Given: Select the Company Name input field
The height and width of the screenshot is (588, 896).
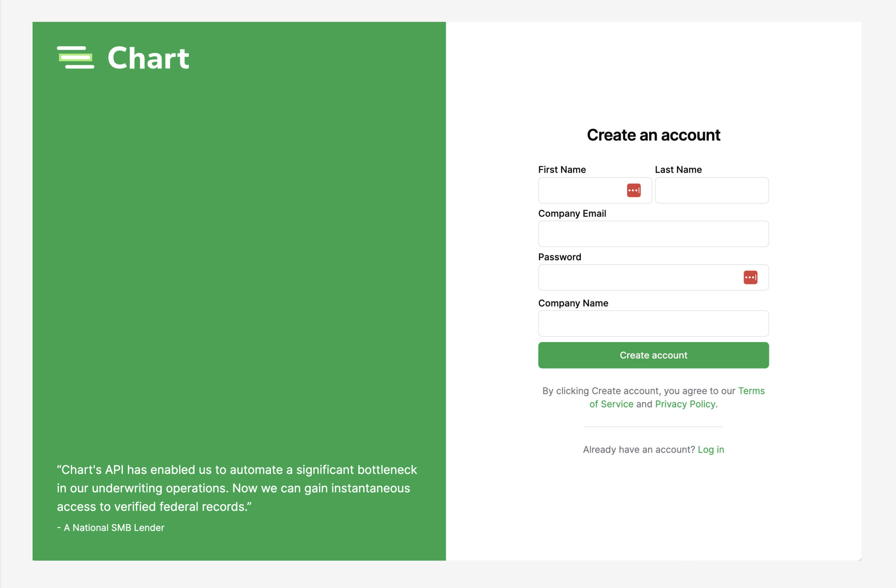Looking at the screenshot, I should point(653,324).
